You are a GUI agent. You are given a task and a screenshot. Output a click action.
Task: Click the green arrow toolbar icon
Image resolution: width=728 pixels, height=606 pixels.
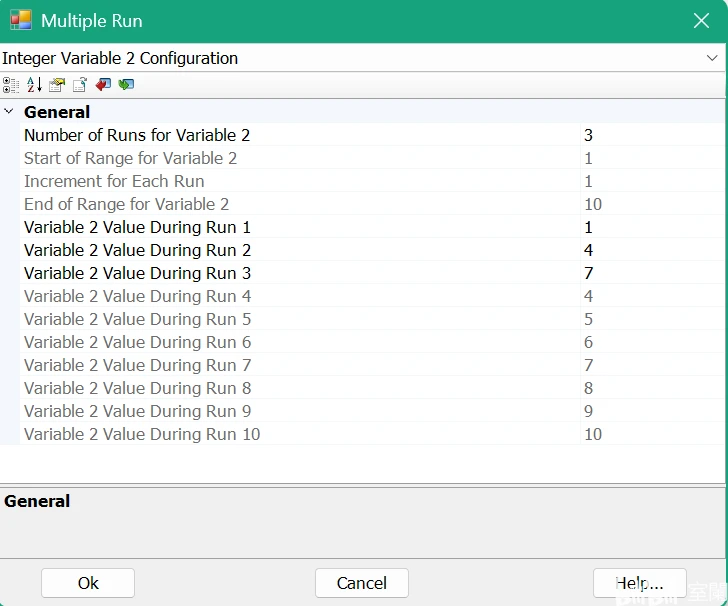[x=126, y=85]
